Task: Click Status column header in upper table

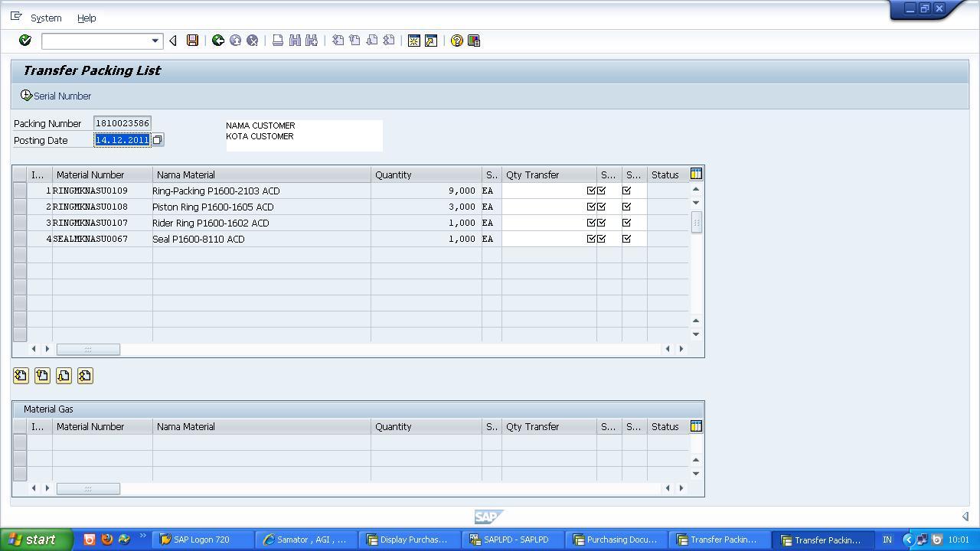Action: (668, 174)
